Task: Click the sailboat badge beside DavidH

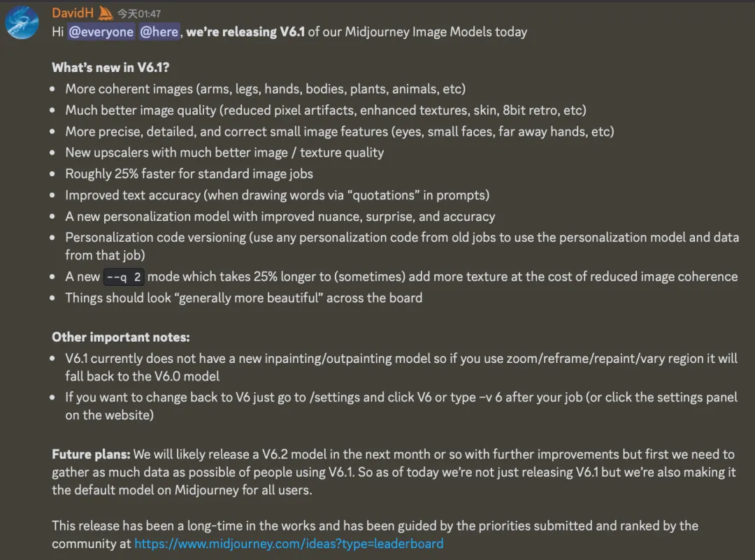Action: [x=106, y=13]
